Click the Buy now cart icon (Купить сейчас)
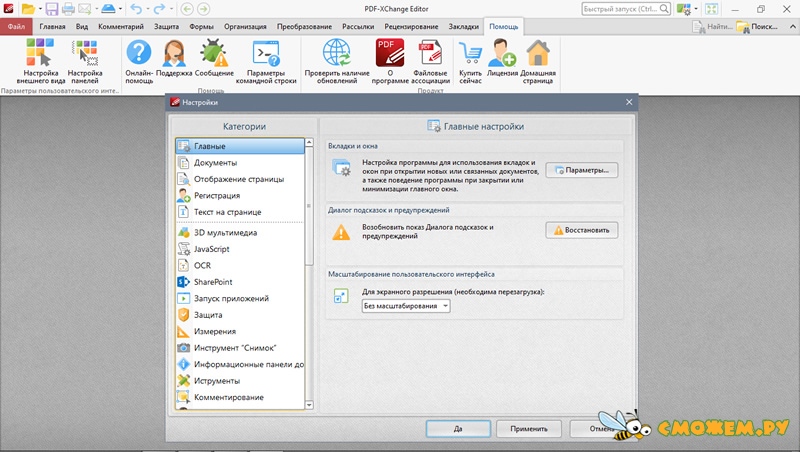The width and height of the screenshot is (800, 452). [x=470, y=61]
